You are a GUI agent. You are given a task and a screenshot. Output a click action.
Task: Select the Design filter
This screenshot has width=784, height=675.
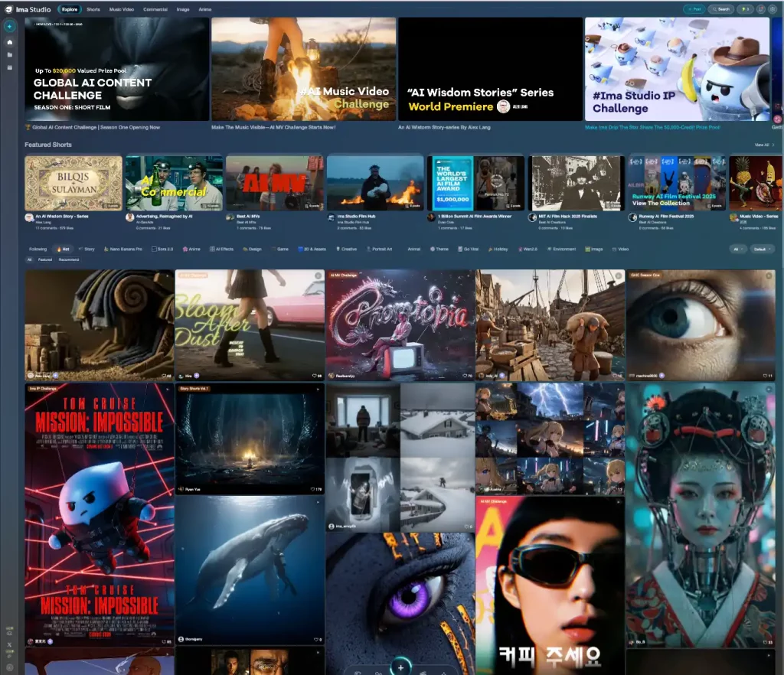252,249
